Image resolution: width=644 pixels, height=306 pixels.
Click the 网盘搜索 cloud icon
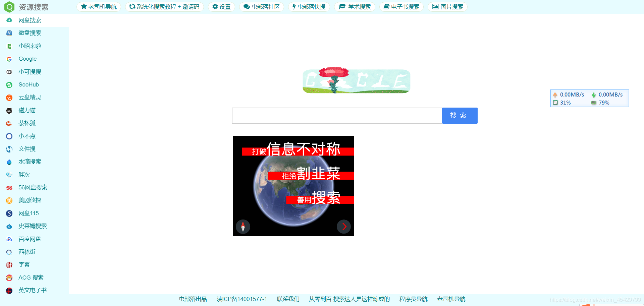tap(9, 20)
